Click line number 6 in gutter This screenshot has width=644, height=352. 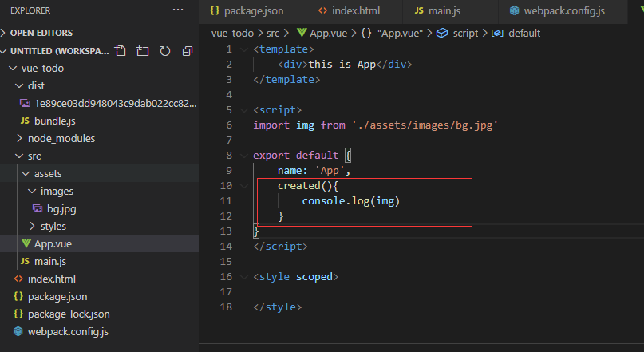[229, 125]
